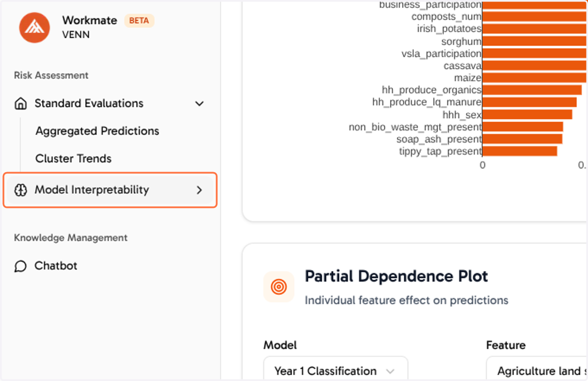Click 'Individual feature effect on predictions' subtitle
The image size is (588, 381).
(x=407, y=300)
